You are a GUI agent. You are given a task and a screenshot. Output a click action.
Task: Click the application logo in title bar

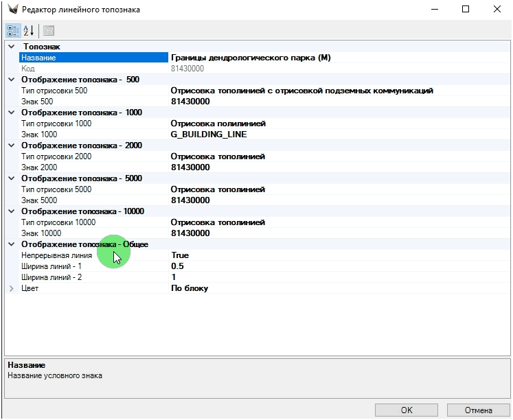(x=12, y=10)
